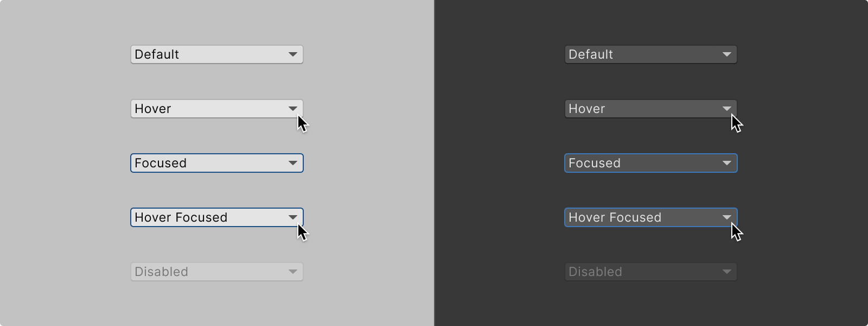Click the Disabled dropdown in the dark theme
This screenshot has height=326, width=868.
coord(651,272)
